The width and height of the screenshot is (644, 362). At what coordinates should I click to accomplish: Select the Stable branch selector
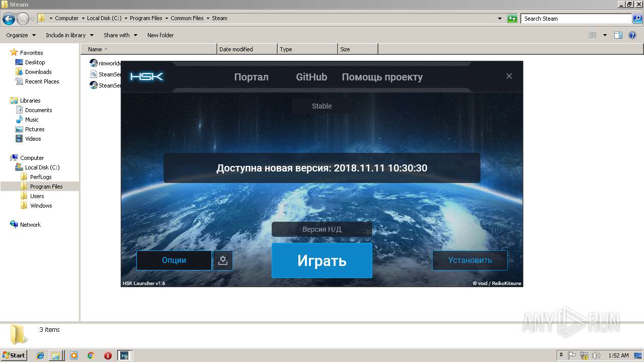click(x=322, y=106)
